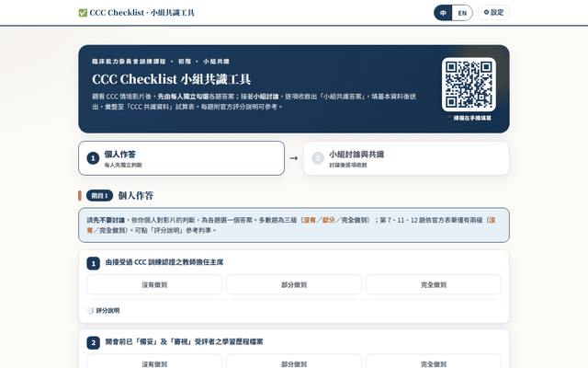Click the green checkmark logo icon
Screen dimensions: 588x368
coord(83,13)
